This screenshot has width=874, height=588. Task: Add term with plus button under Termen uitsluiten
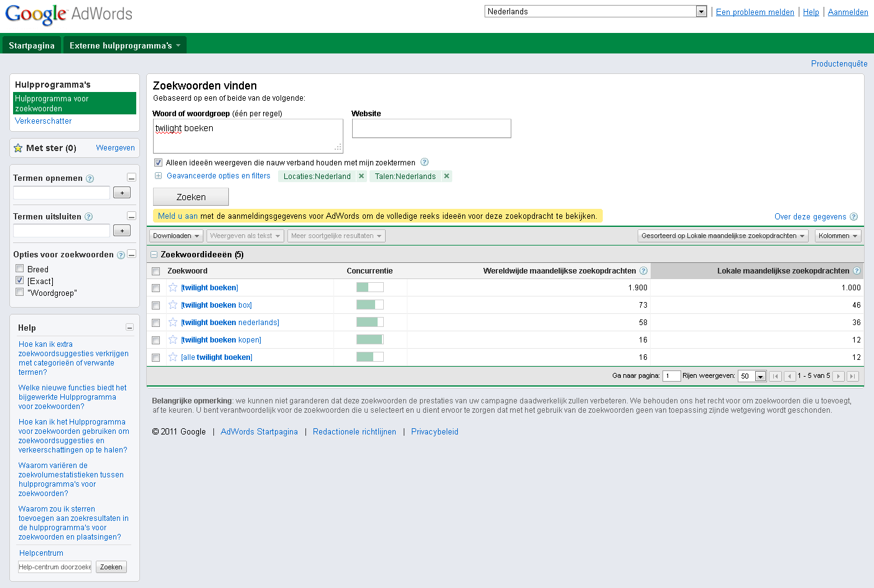(x=122, y=231)
